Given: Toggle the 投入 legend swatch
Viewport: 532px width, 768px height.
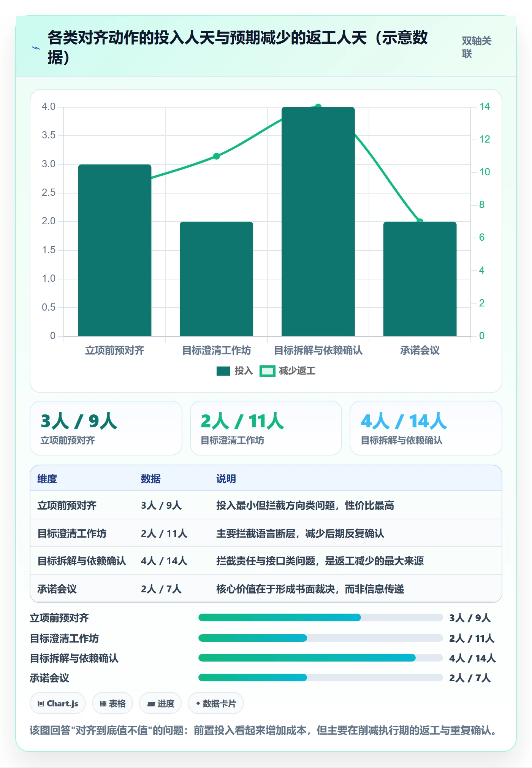Looking at the screenshot, I should [x=223, y=371].
